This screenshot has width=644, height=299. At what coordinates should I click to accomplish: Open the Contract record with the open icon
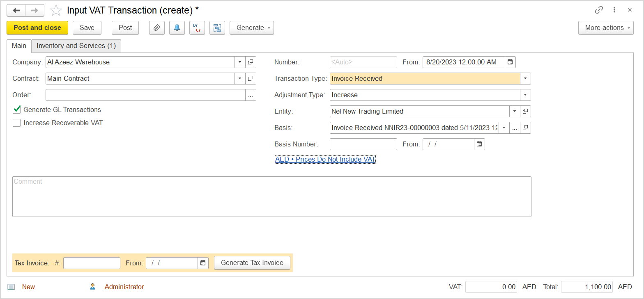click(251, 79)
